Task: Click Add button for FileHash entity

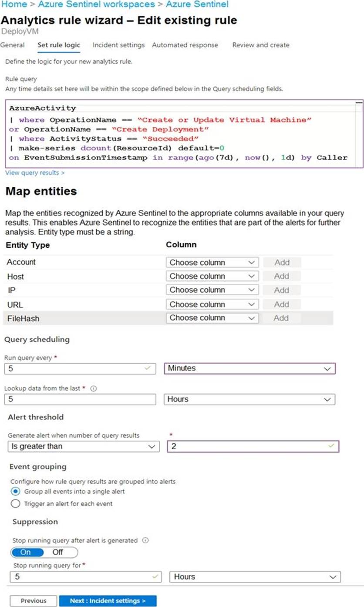Action: coord(281,318)
